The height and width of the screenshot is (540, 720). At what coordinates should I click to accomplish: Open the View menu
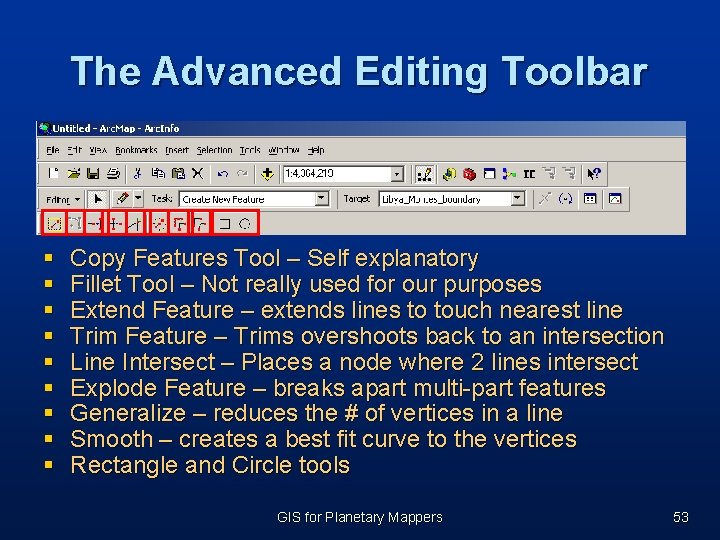98,150
